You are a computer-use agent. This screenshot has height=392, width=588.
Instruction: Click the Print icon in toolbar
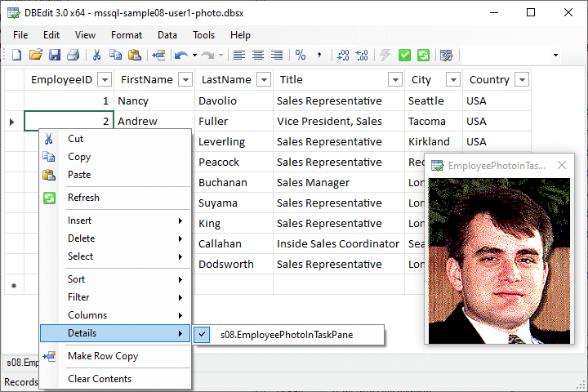click(x=73, y=55)
